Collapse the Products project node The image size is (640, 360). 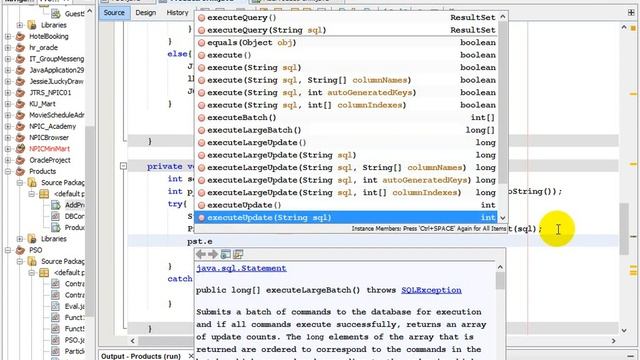pyautogui.click(x=8, y=171)
